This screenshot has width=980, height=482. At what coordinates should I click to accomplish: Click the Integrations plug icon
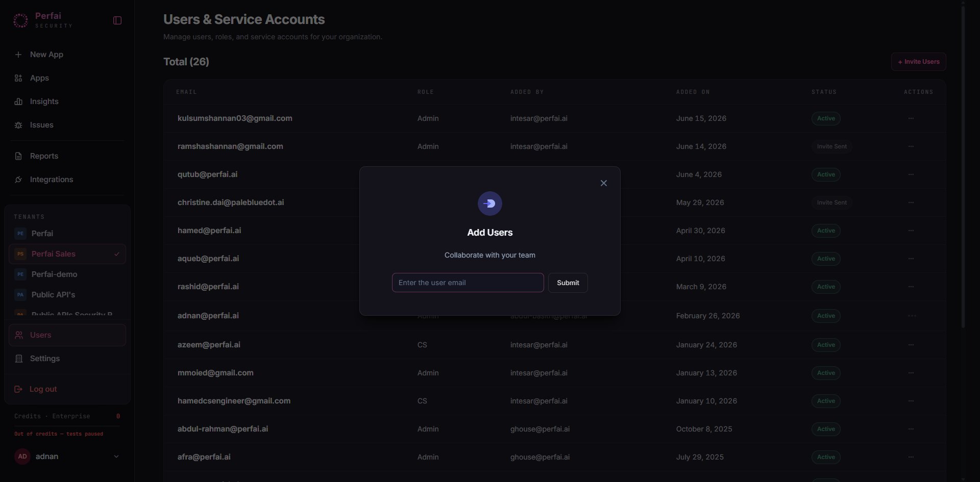pyautogui.click(x=18, y=180)
